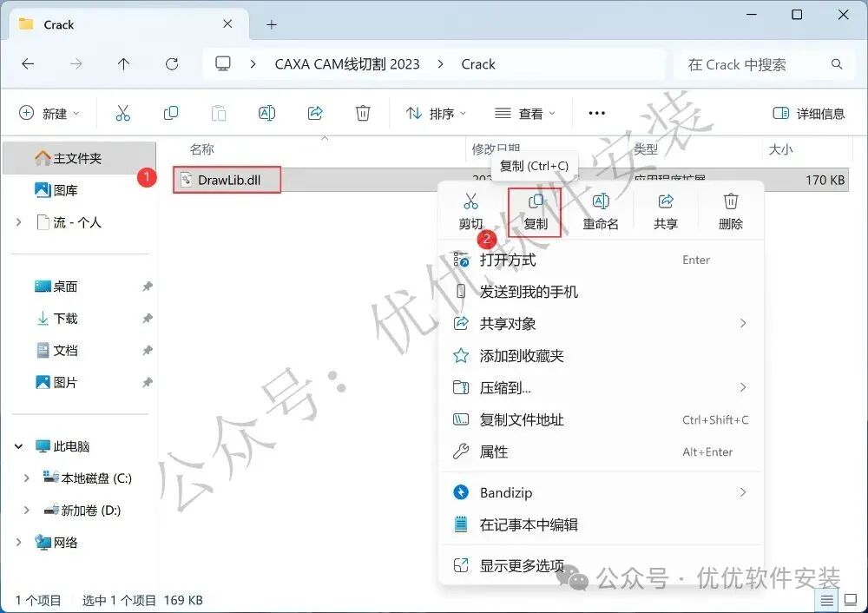Sort by the 名称 column header

[201, 149]
